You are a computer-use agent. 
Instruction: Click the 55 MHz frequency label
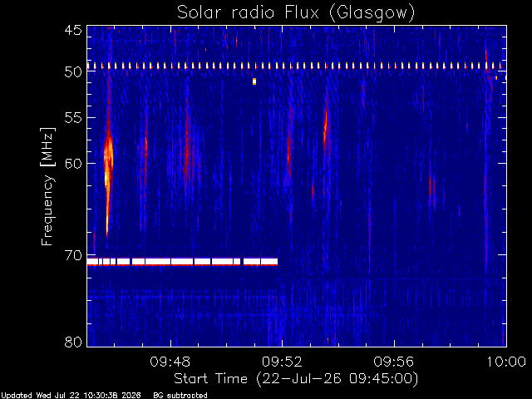tap(73, 118)
